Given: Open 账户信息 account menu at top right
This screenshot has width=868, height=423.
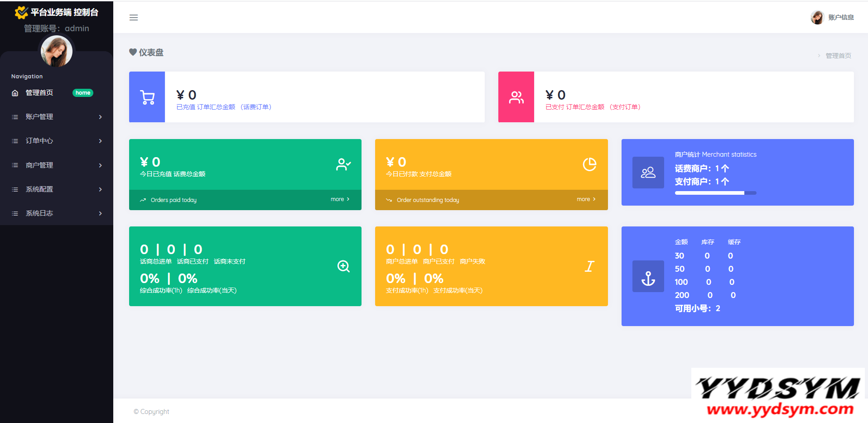Looking at the screenshot, I should pyautogui.click(x=833, y=18).
